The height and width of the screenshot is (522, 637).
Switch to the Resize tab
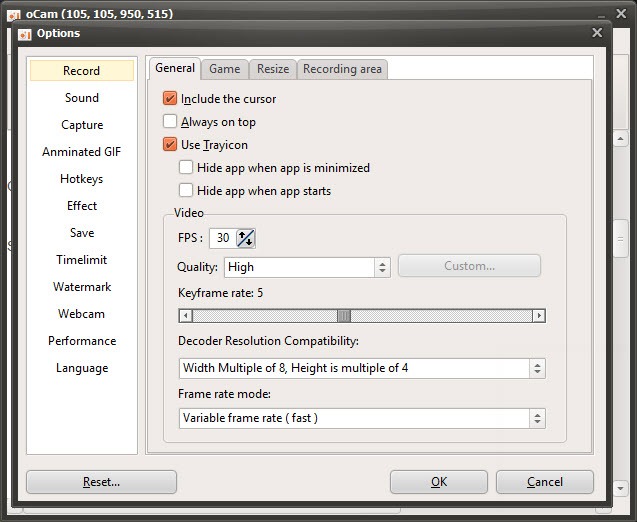(x=273, y=69)
